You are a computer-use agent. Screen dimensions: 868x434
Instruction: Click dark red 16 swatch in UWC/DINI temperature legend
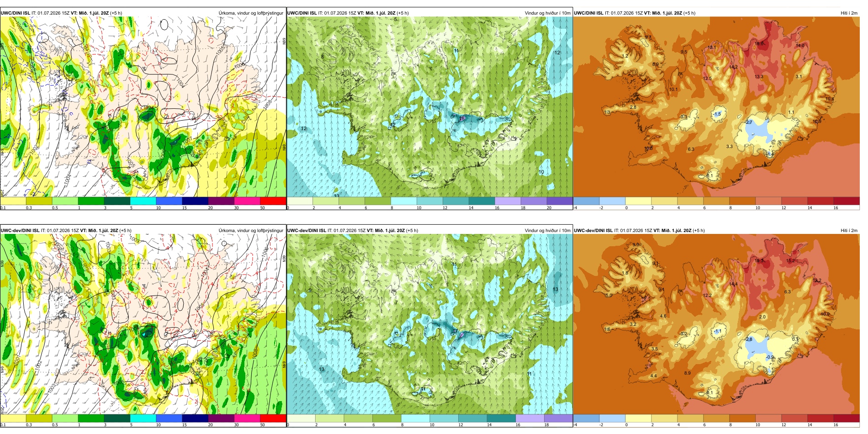(x=847, y=201)
